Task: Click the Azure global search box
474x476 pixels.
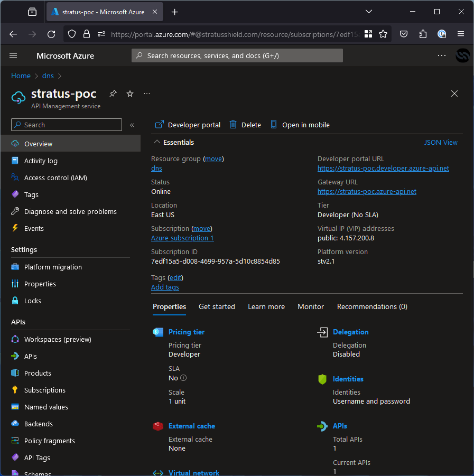Action: [x=237, y=55]
